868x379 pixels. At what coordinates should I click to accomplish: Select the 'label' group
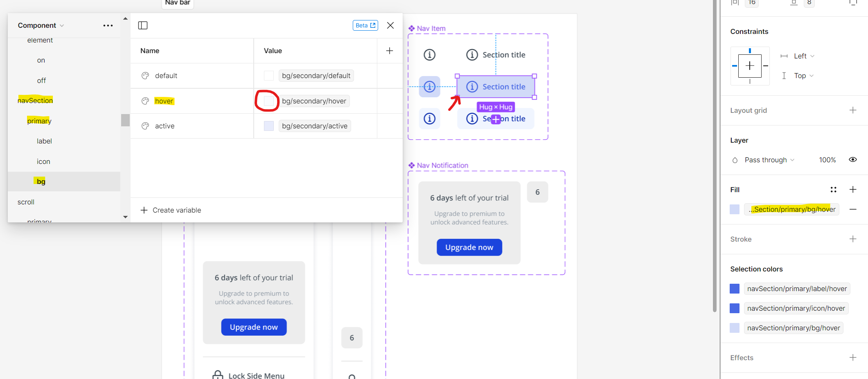tap(44, 141)
